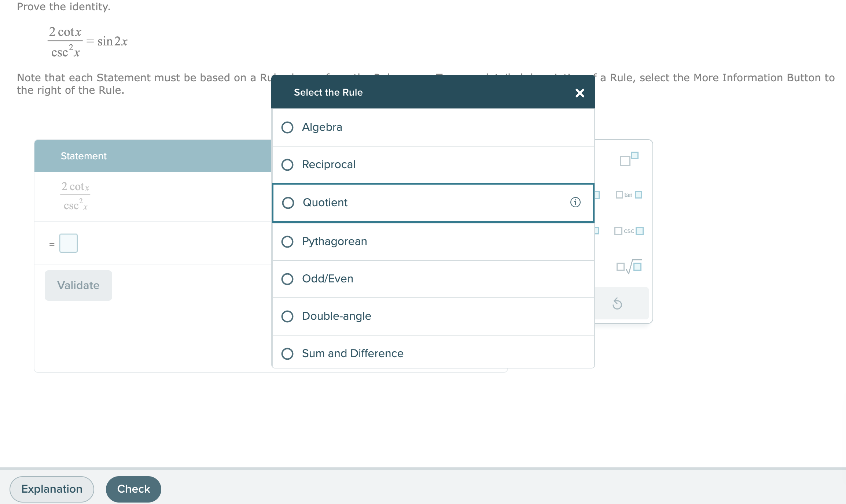Click the first statement fraction expression
846x504 pixels.
coord(75,196)
